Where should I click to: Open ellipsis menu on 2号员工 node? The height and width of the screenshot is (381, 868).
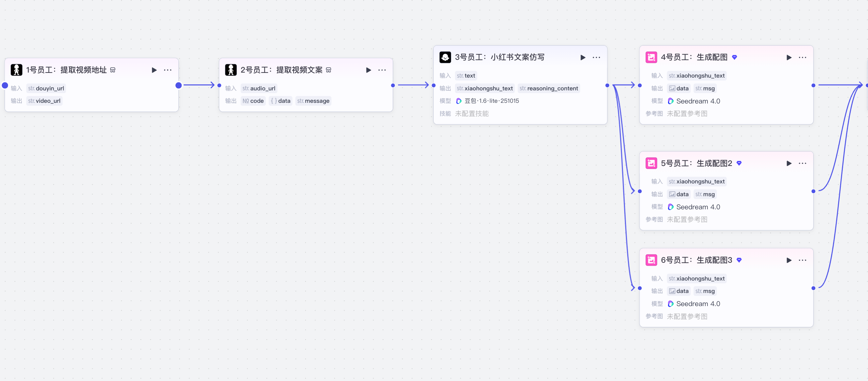(382, 70)
